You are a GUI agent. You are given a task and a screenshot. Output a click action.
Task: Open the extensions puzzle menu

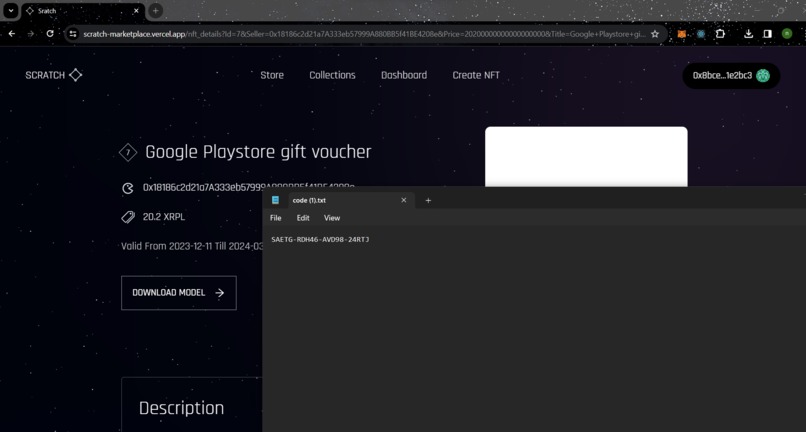pyautogui.click(x=720, y=34)
